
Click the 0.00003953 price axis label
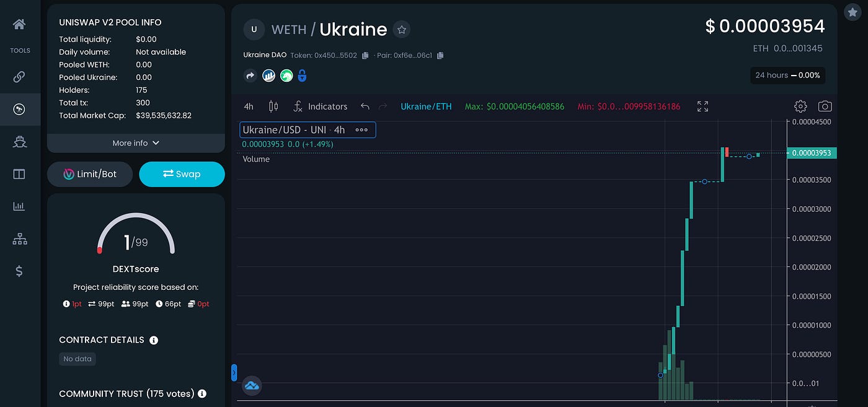click(x=812, y=153)
